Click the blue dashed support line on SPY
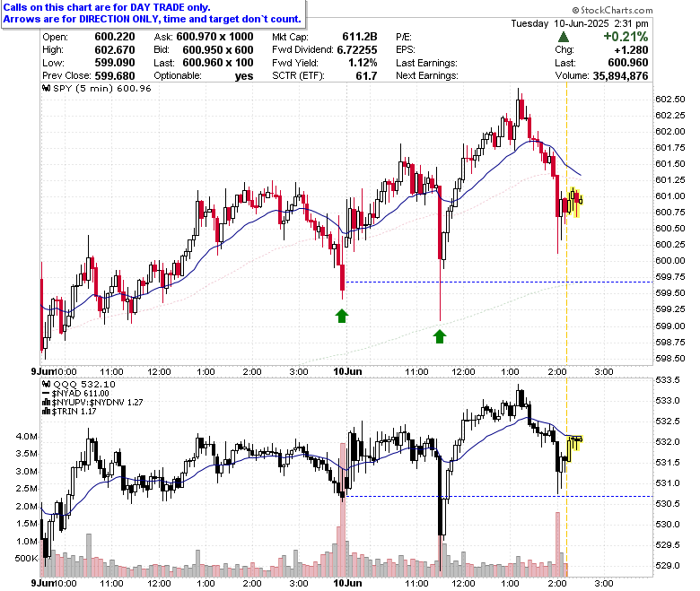 [499, 282]
